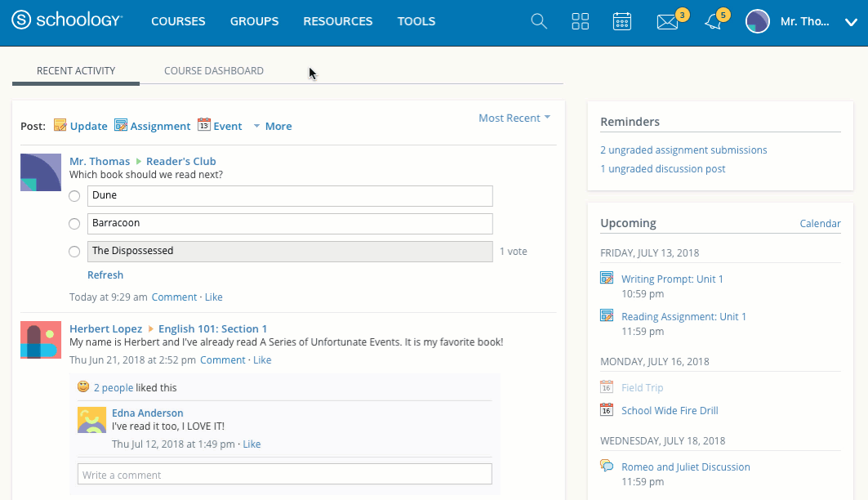The height and width of the screenshot is (500, 868).
Task: Click the Write a comment field
Action: tap(284, 475)
